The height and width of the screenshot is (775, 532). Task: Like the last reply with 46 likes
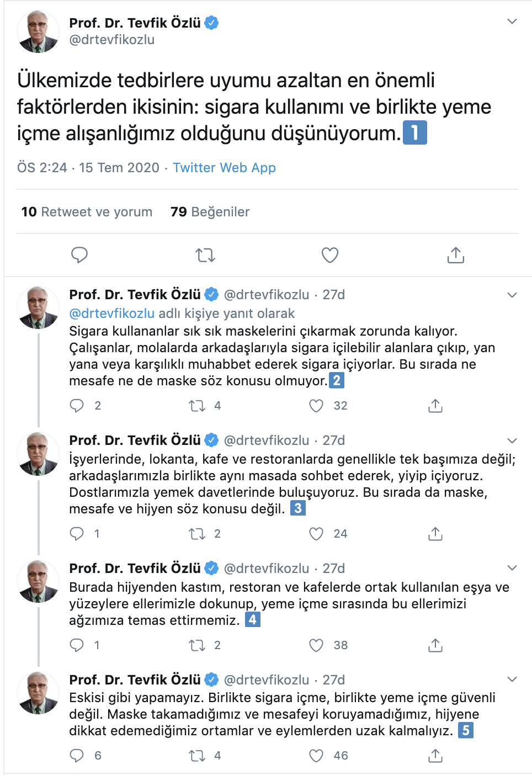click(316, 756)
